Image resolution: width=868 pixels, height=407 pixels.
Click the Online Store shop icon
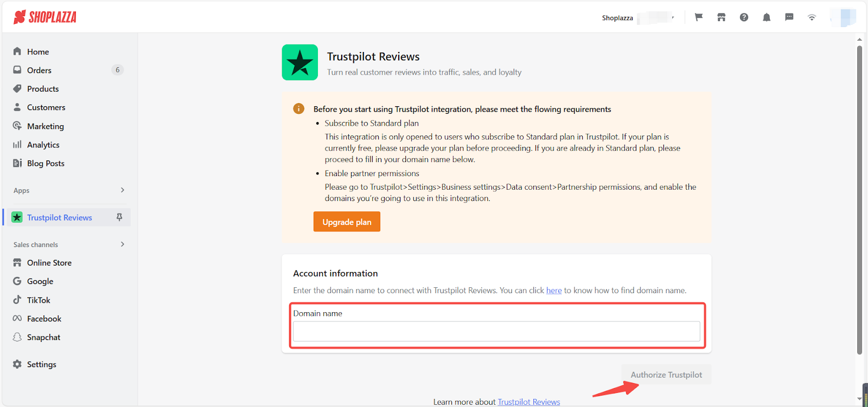tap(17, 262)
